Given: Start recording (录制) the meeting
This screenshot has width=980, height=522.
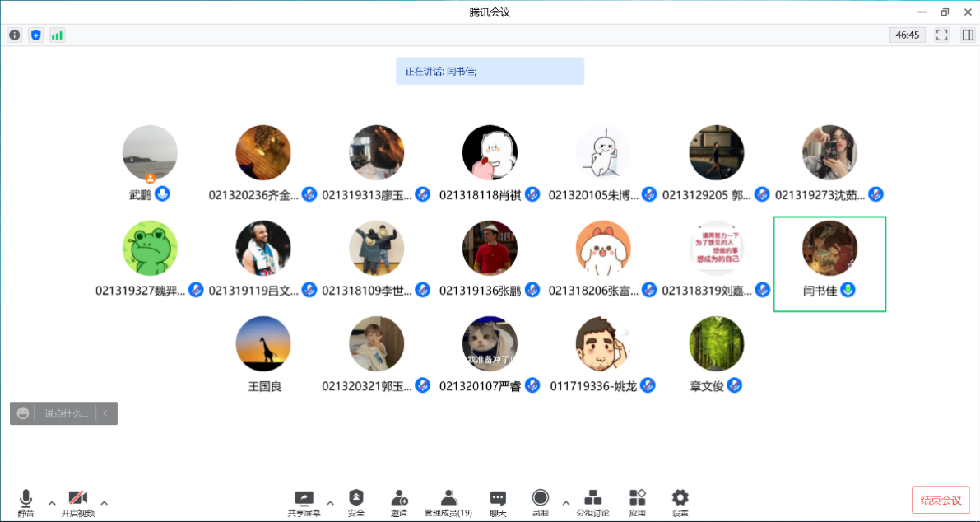Looking at the screenshot, I should tap(541, 502).
